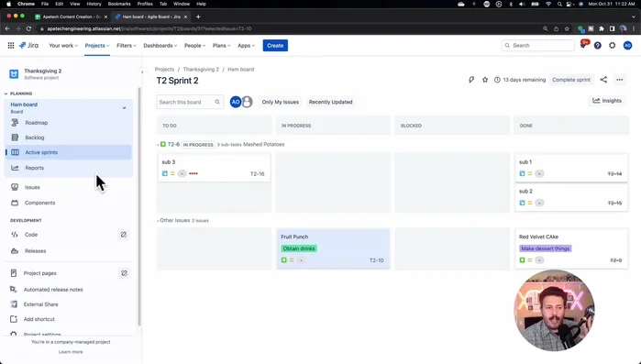Expand the Ham board selector chevron
Screen dimensions: 641x364
coord(125,108)
